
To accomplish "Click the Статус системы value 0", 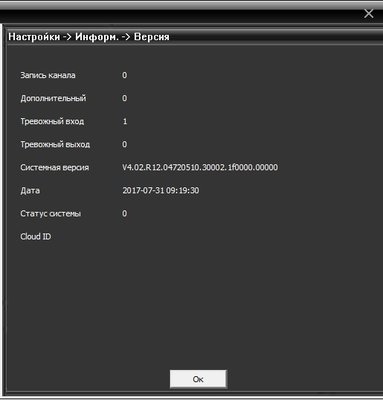I will (124, 214).
